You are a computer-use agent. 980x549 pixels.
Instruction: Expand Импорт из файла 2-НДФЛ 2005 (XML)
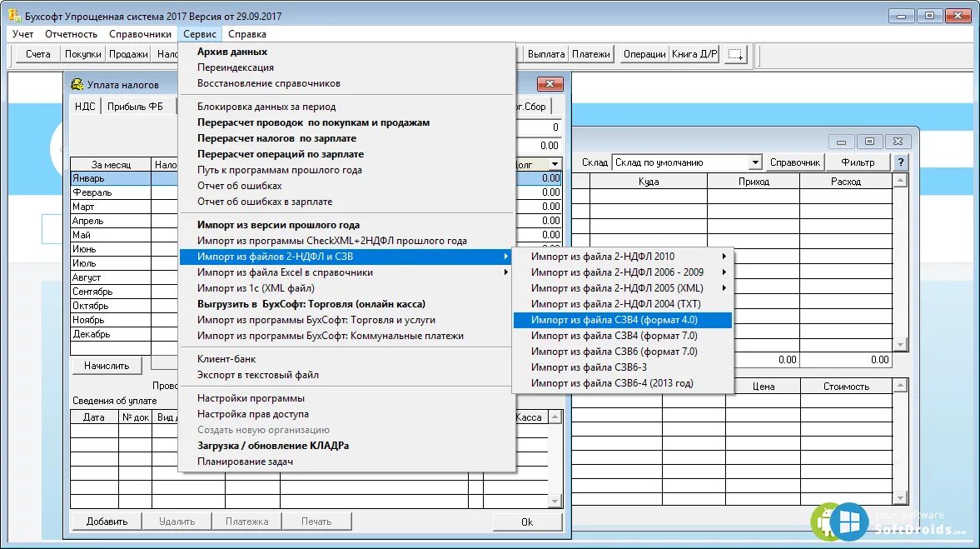pyautogui.click(x=623, y=288)
